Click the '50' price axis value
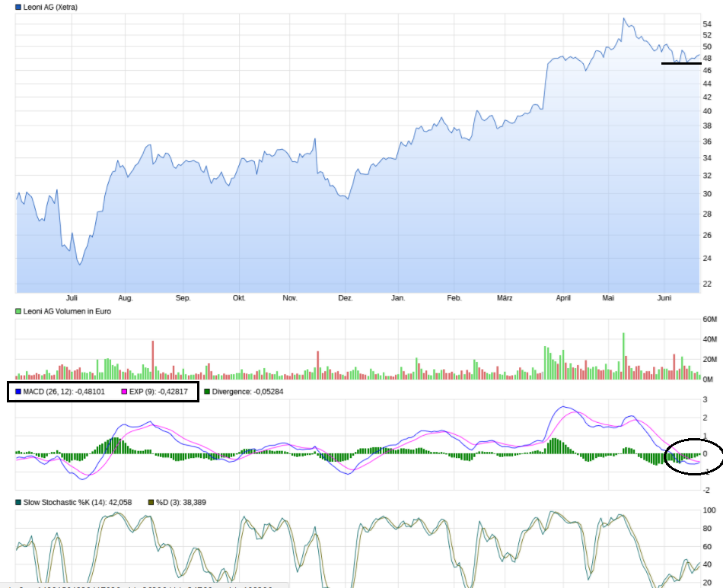The height and width of the screenshot is (588, 723). pyautogui.click(x=707, y=47)
